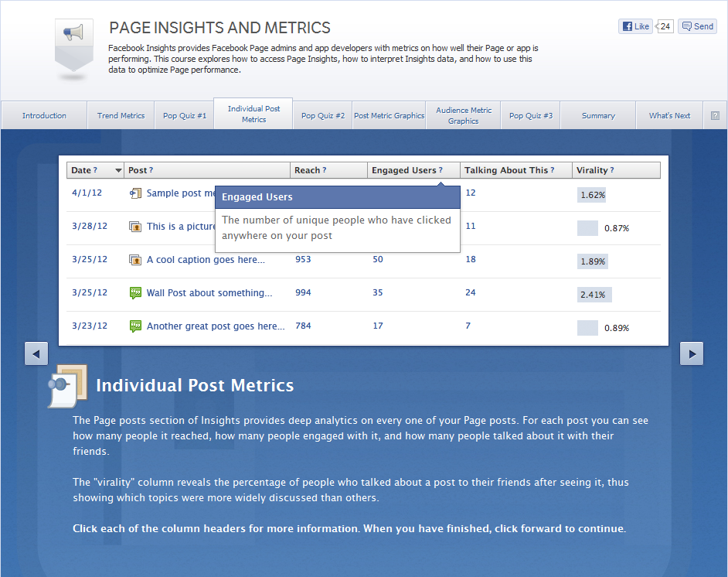Open the This is a picture post link

click(x=181, y=227)
